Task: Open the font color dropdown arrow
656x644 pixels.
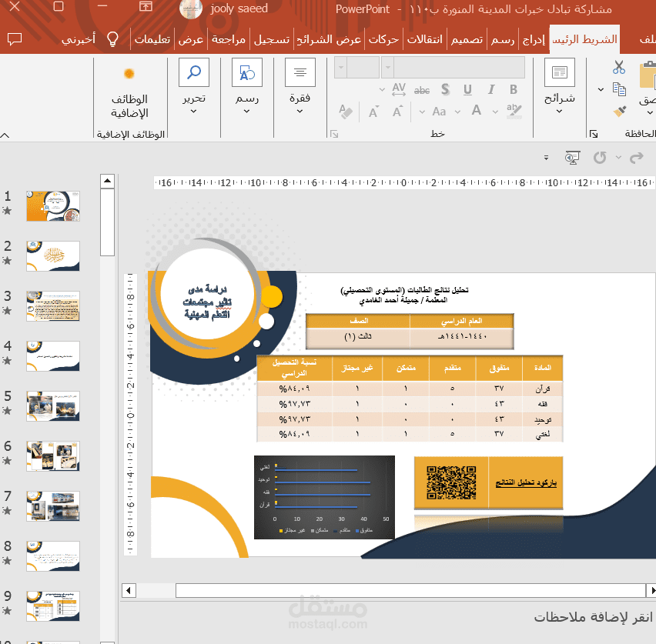Action: coord(457,112)
